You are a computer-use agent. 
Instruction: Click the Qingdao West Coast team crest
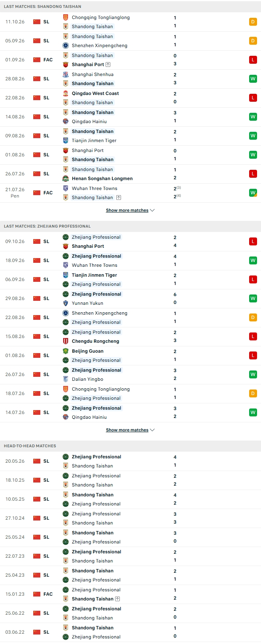pos(66,93)
